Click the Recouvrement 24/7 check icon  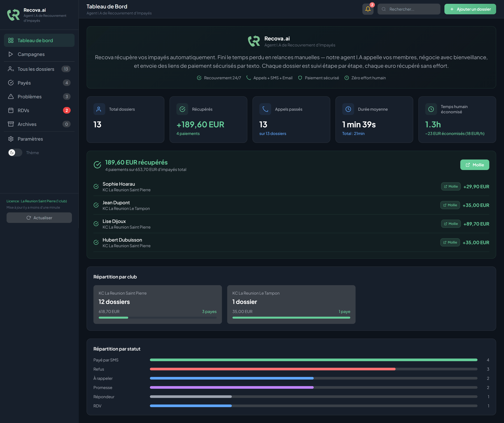click(x=199, y=78)
